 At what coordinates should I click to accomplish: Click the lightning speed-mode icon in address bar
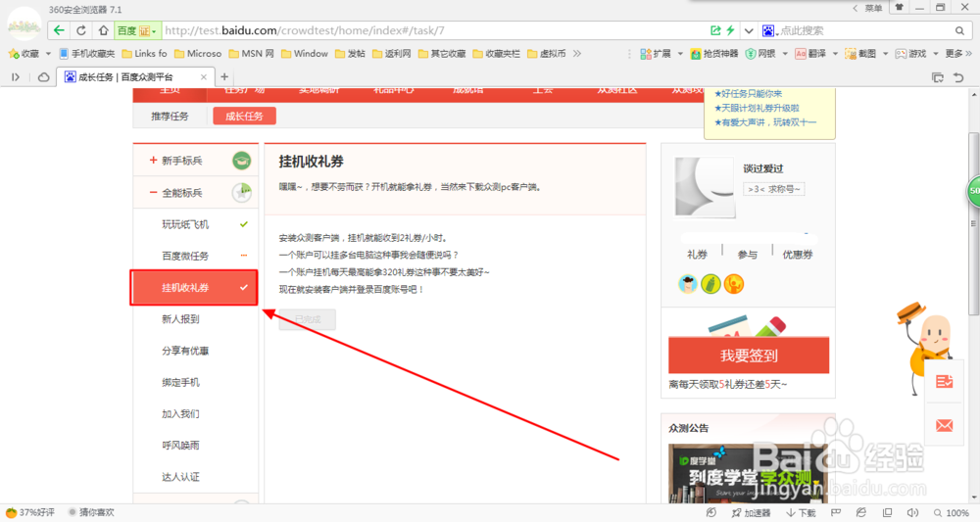pos(730,30)
